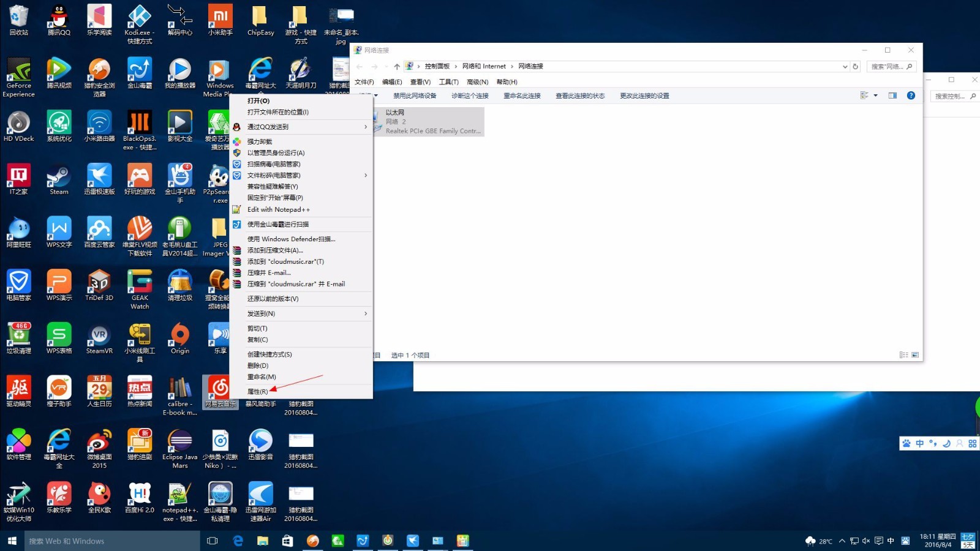Open the Eclipse Java Mars icon
Image resolution: width=980 pixels, height=551 pixels.
tap(180, 449)
